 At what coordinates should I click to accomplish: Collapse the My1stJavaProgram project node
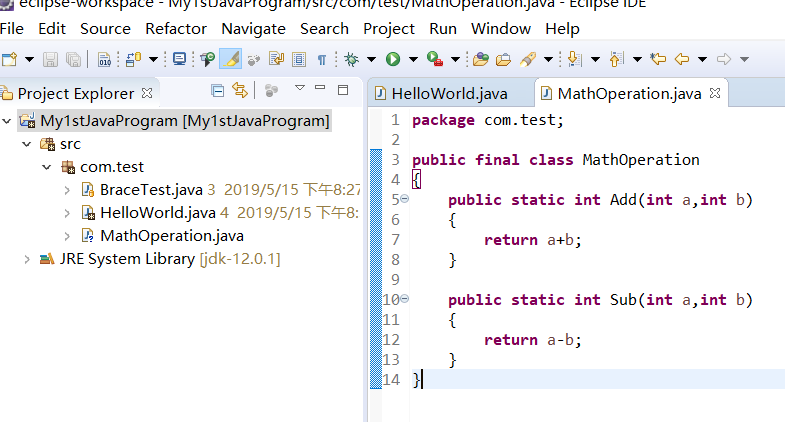pos(7,121)
